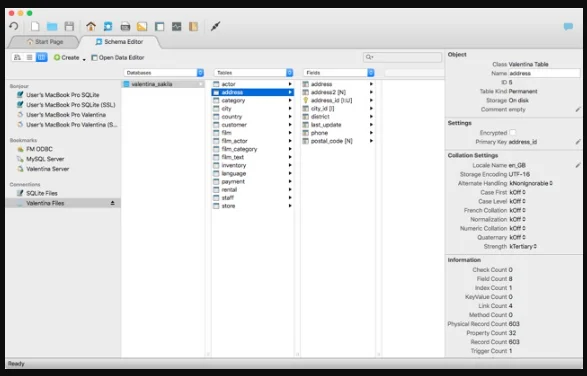Change the Normalization dropdown
The image size is (587, 376).
click(x=517, y=219)
